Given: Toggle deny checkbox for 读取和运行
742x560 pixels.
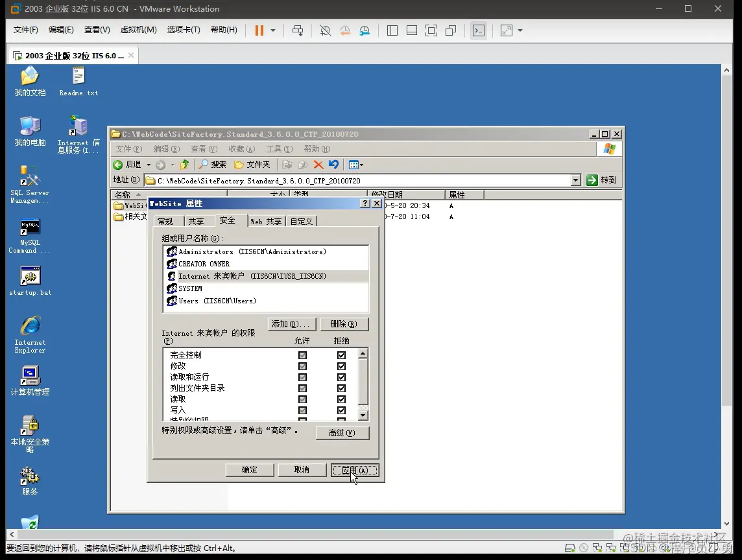Looking at the screenshot, I should (341, 377).
